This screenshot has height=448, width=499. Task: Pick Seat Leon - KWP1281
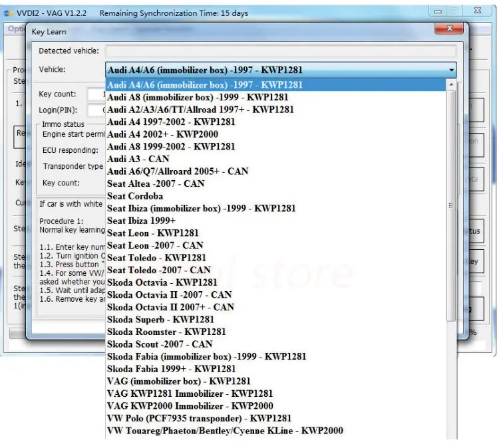tap(276, 233)
